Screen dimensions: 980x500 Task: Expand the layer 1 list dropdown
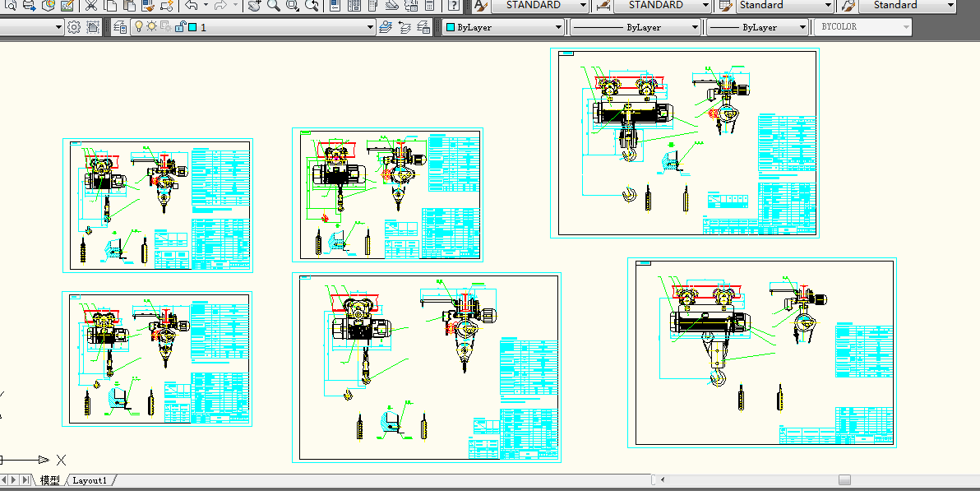click(x=370, y=27)
